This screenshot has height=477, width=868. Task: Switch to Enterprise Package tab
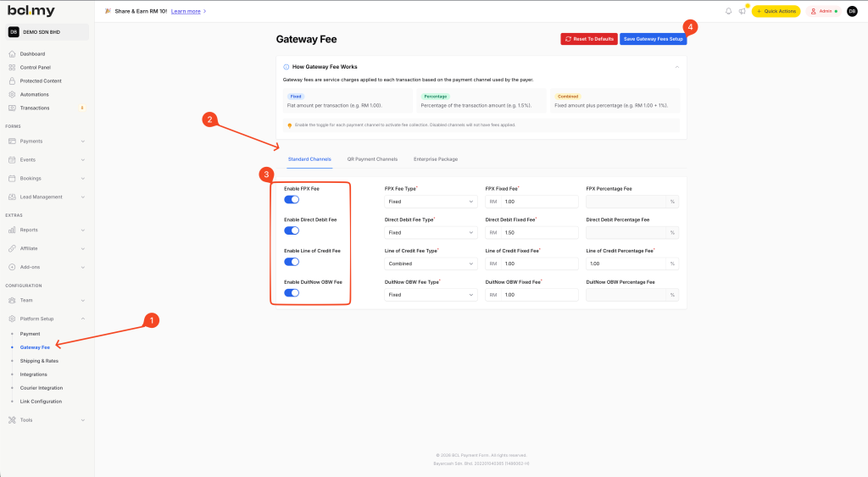pos(436,158)
